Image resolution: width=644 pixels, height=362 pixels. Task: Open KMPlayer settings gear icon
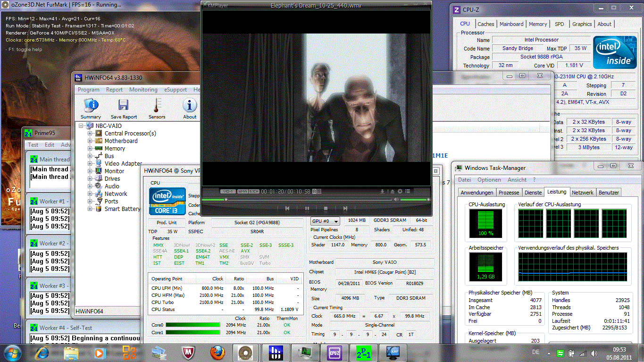pos(400,191)
